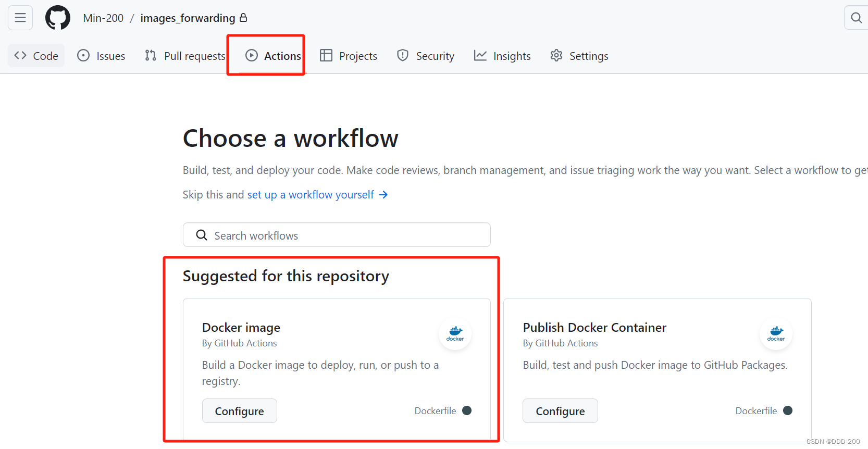Click By GitHub Actions under Docker image
Screen dimensions: 868x449
[x=240, y=343]
